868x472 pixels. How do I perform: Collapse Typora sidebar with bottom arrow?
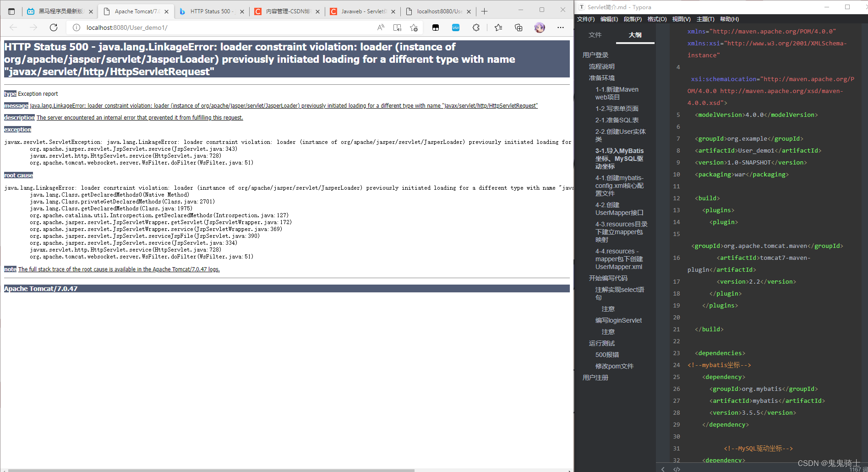[x=663, y=468]
